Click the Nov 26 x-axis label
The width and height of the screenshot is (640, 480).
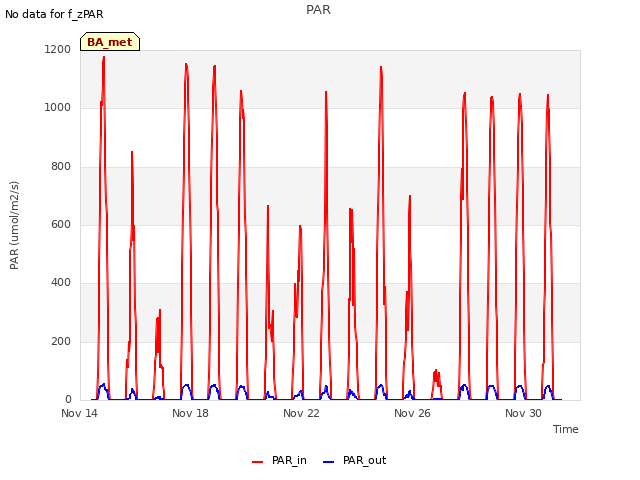click(x=412, y=413)
